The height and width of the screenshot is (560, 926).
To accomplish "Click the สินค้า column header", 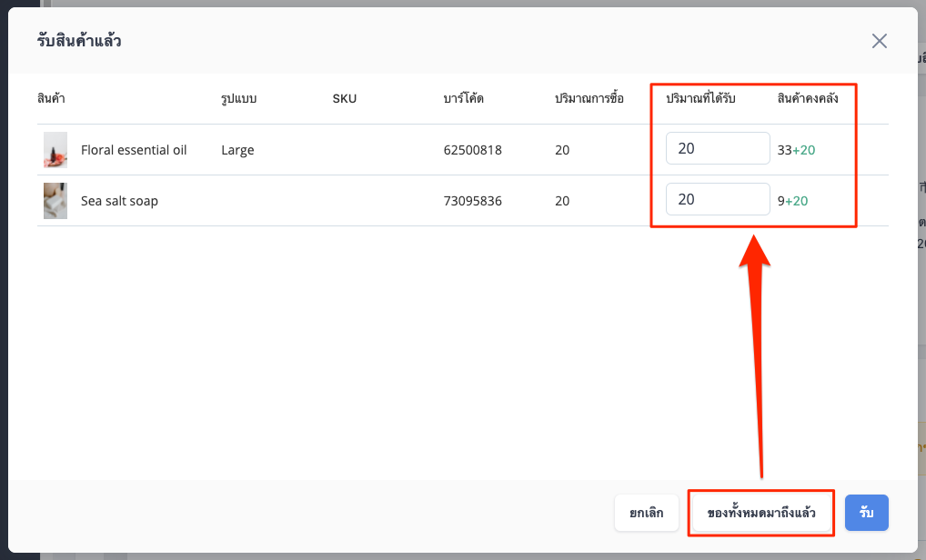I will 51,98.
